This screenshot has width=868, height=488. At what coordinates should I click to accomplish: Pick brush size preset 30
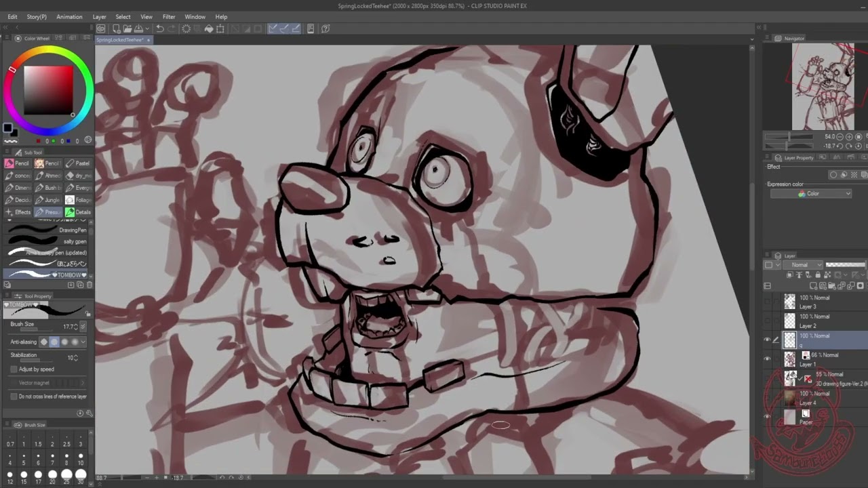coord(81,477)
